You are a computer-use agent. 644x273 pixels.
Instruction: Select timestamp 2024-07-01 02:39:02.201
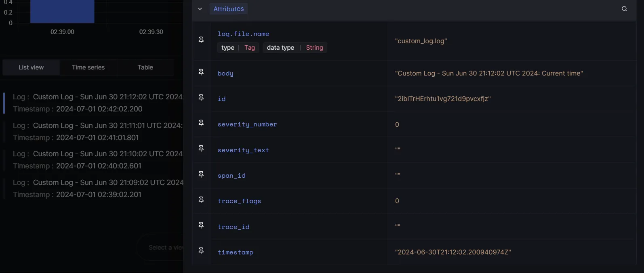tap(99, 195)
